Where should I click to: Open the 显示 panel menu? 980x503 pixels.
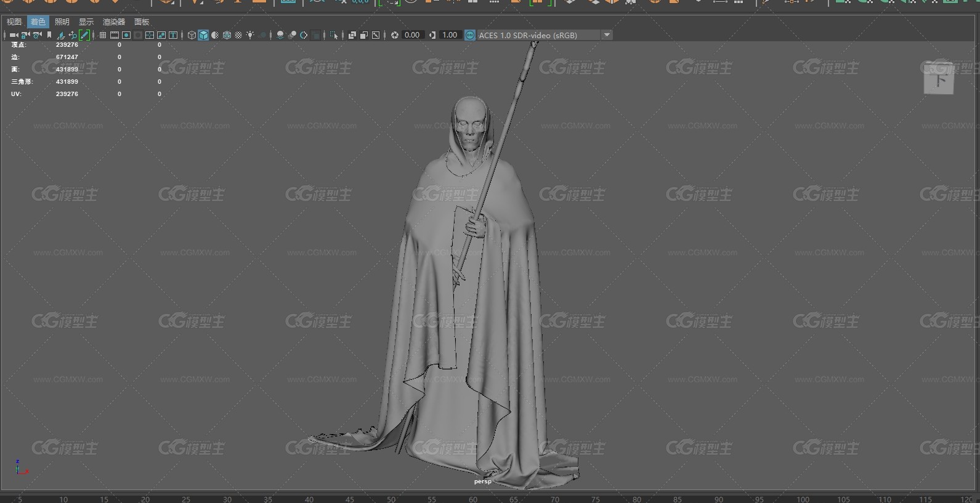coord(86,22)
